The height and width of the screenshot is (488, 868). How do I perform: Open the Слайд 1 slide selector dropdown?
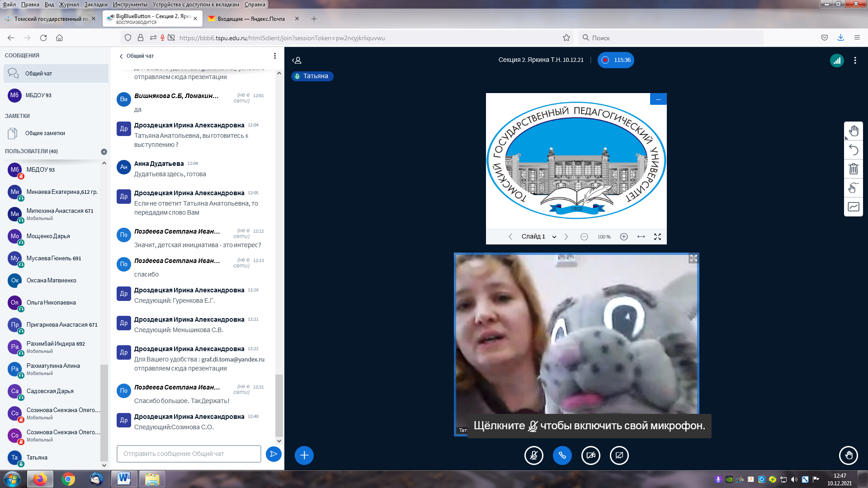pyautogui.click(x=539, y=237)
